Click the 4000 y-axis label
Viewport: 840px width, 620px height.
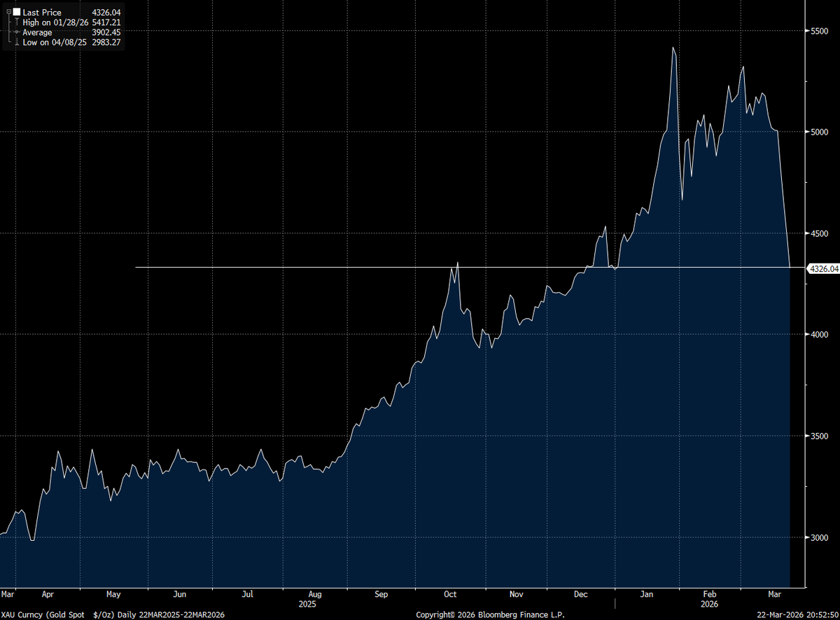coord(819,335)
